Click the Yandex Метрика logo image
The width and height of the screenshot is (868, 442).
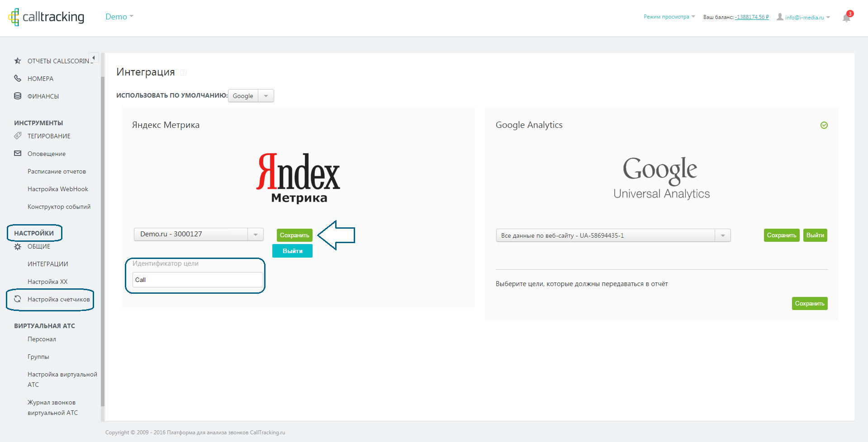[x=298, y=178]
